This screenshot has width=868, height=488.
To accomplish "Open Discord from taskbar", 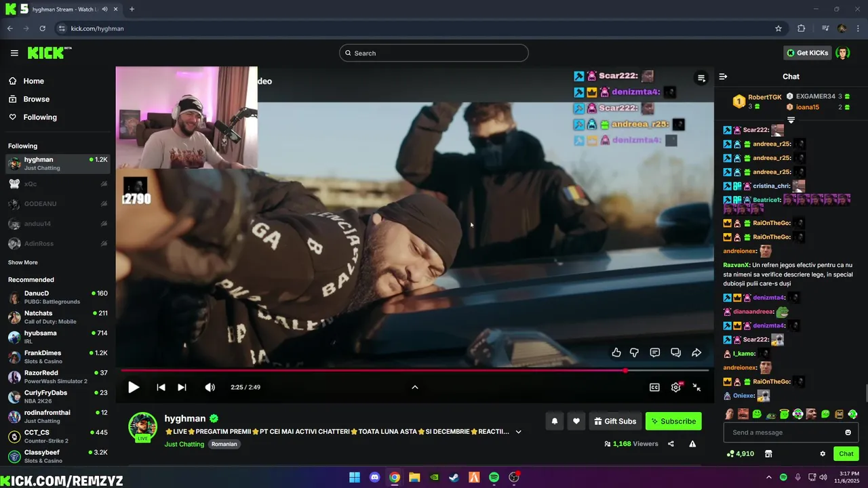I will click(x=374, y=477).
